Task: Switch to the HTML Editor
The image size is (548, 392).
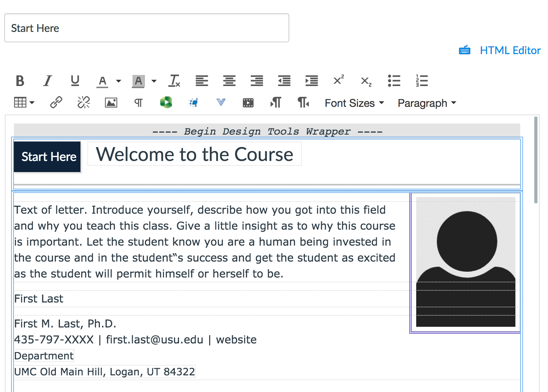Action: tap(510, 51)
